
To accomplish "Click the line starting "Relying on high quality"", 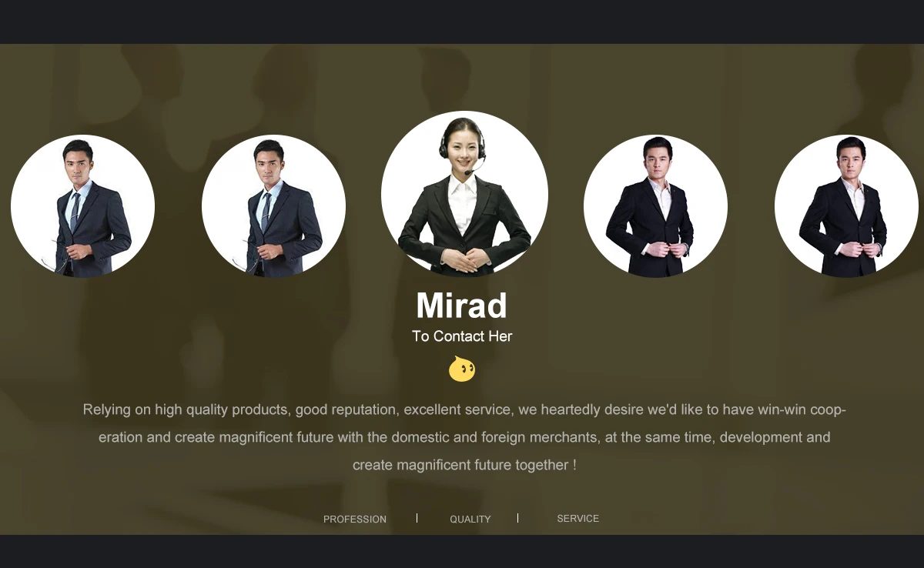I will point(464,409).
